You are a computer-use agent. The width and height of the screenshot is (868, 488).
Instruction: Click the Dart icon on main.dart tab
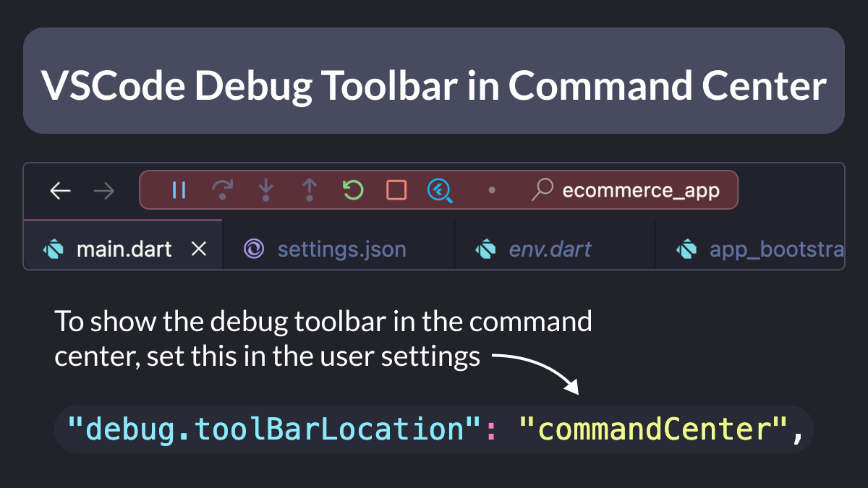54,249
